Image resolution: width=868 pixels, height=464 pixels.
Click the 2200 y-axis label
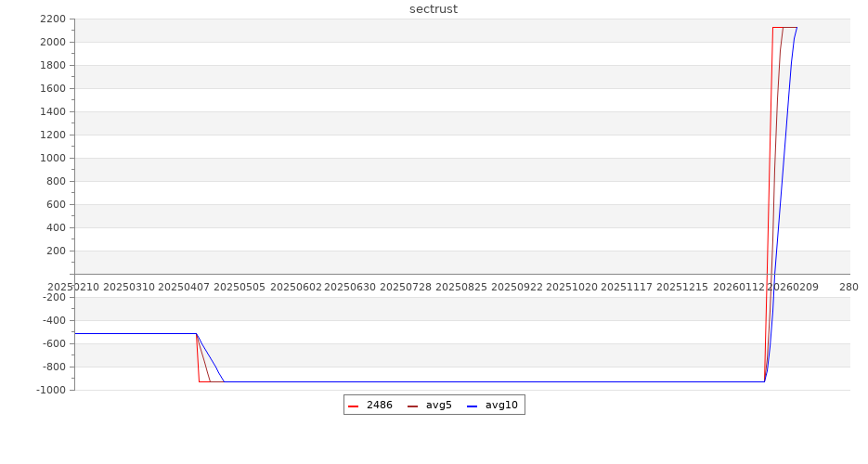coord(53,19)
